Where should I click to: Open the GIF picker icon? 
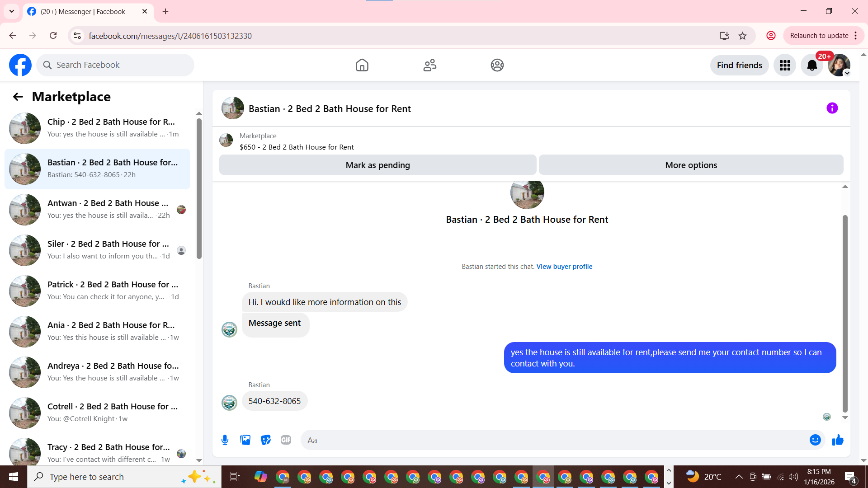click(x=286, y=440)
